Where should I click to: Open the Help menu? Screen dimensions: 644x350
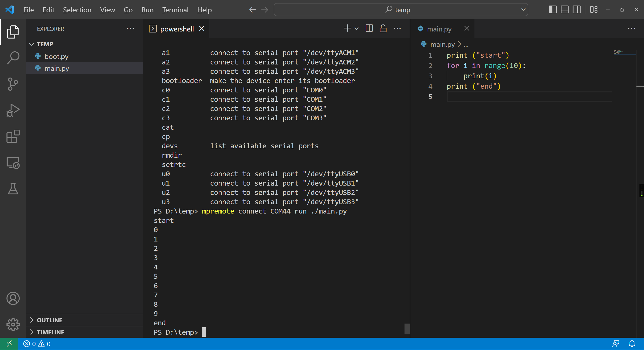coord(204,10)
